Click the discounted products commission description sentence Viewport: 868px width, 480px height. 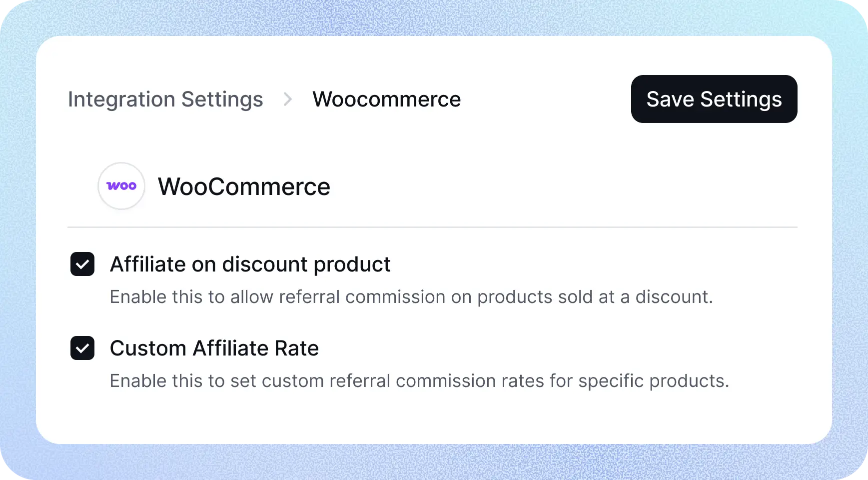(411, 297)
